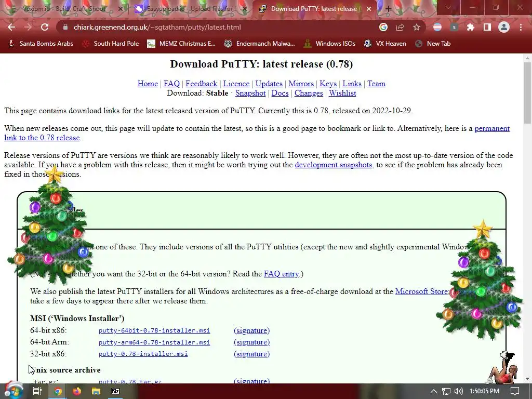Close the Voxiom.io tab
Viewport: 532px width, 399px height.
point(120,9)
